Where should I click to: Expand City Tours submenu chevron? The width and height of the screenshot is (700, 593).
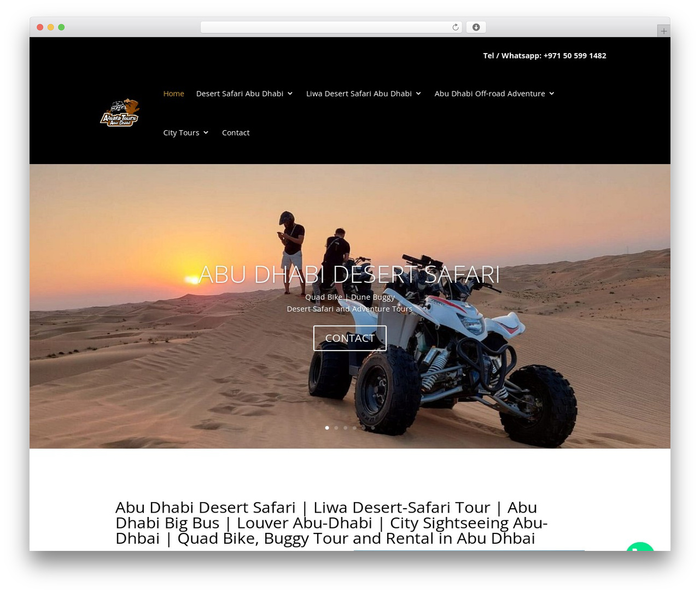click(x=206, y=133)
